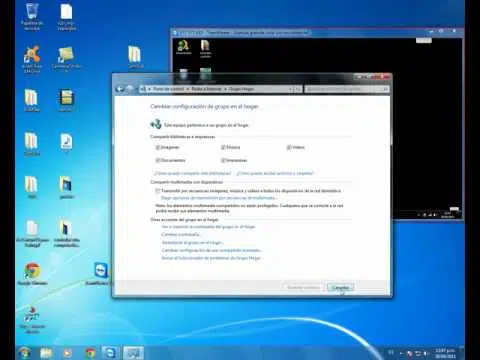Click the Cancelar button
This screenshot has width=480, height=360.
[340, 287]
